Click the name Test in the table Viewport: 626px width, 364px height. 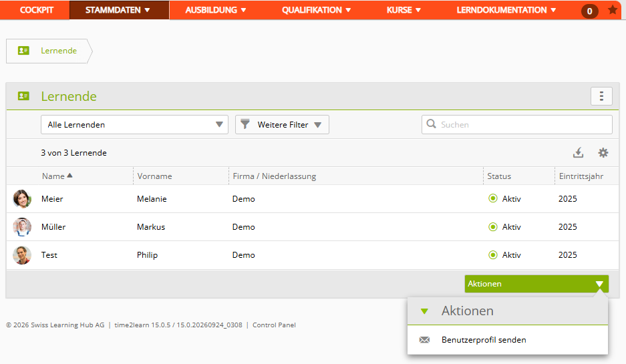pyautogui.click(x=49, y=255)
